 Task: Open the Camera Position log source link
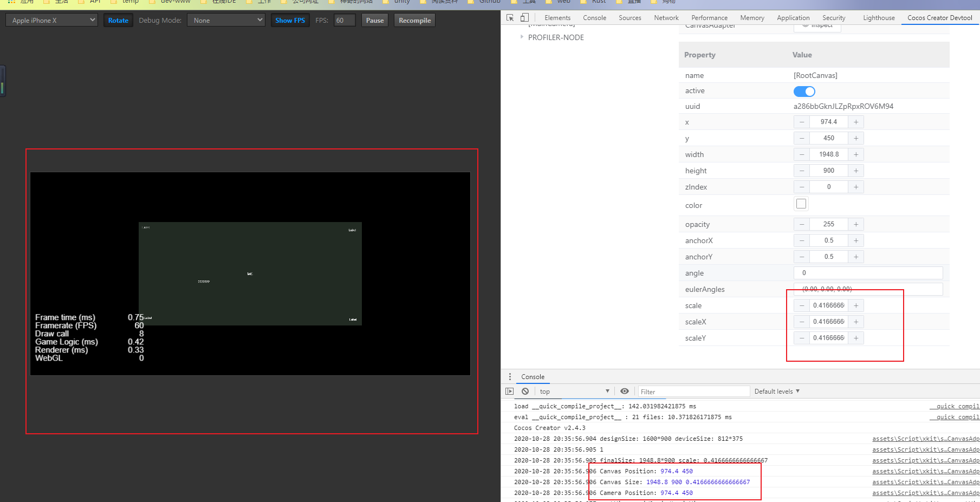[x=926, y=493]
